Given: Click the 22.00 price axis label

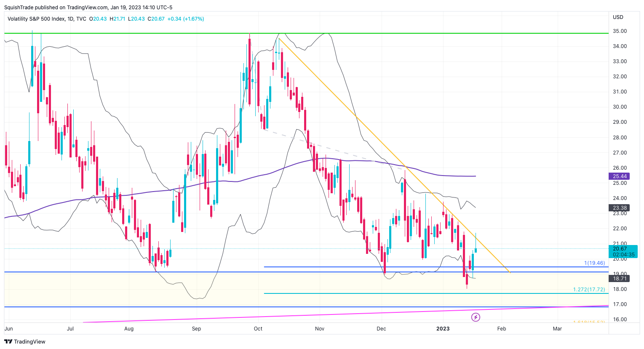Looking at the screenshot, I should point(620,229).
